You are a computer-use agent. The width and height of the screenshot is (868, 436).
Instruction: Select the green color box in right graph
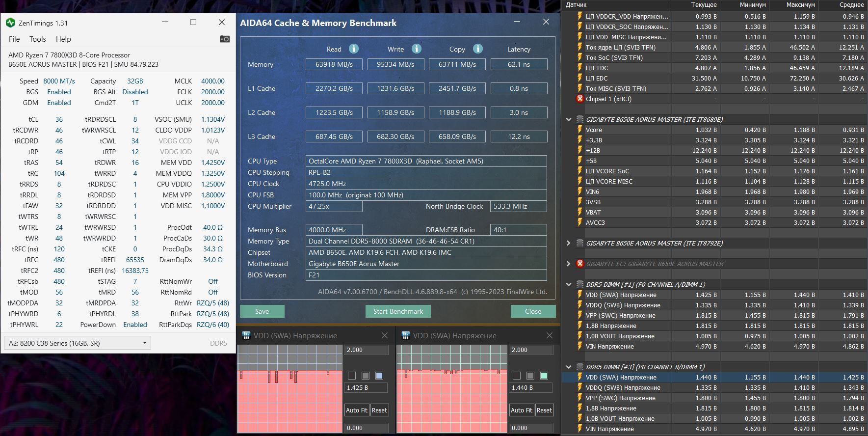[544, 376]
